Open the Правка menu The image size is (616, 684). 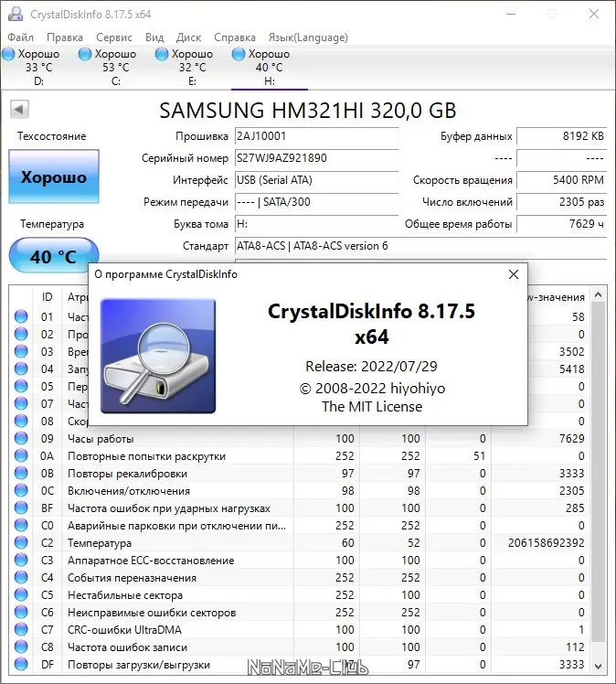[65, 37]
